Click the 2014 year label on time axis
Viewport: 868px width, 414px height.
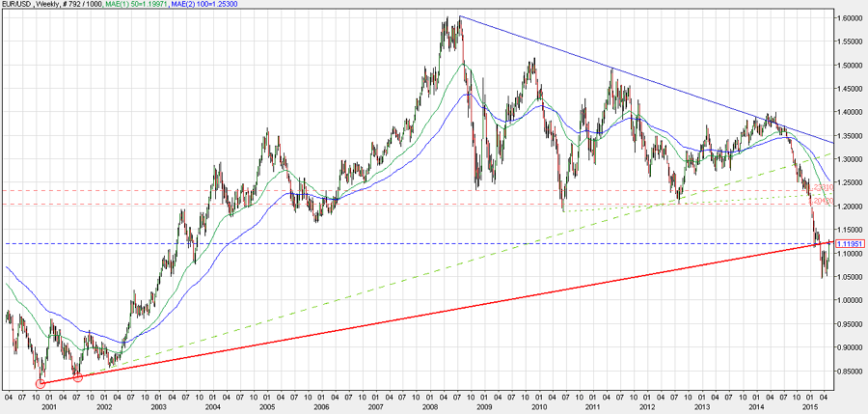755,407
